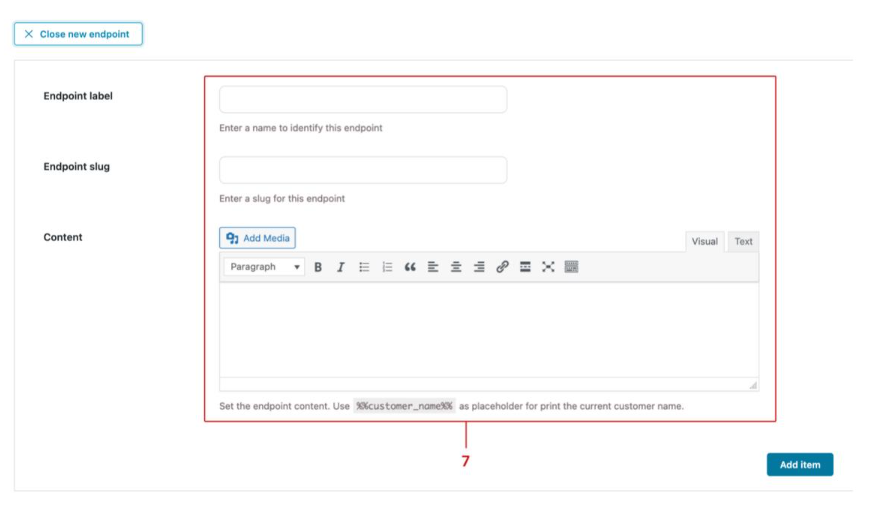874x510 pixels.
Task: Select 'Enter a slug for this endpoint' hint
Action: 282,198
